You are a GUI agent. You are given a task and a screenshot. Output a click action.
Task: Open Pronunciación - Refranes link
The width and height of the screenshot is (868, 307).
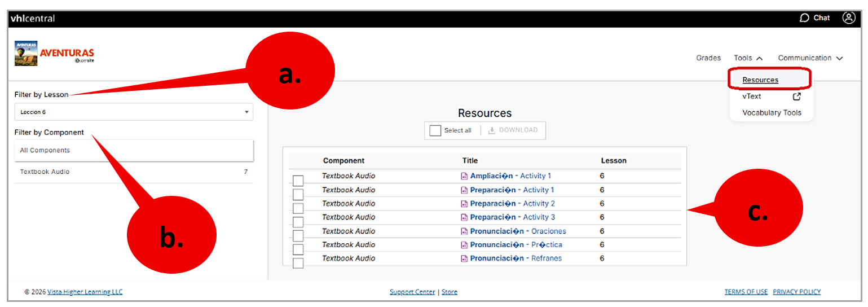516,258
